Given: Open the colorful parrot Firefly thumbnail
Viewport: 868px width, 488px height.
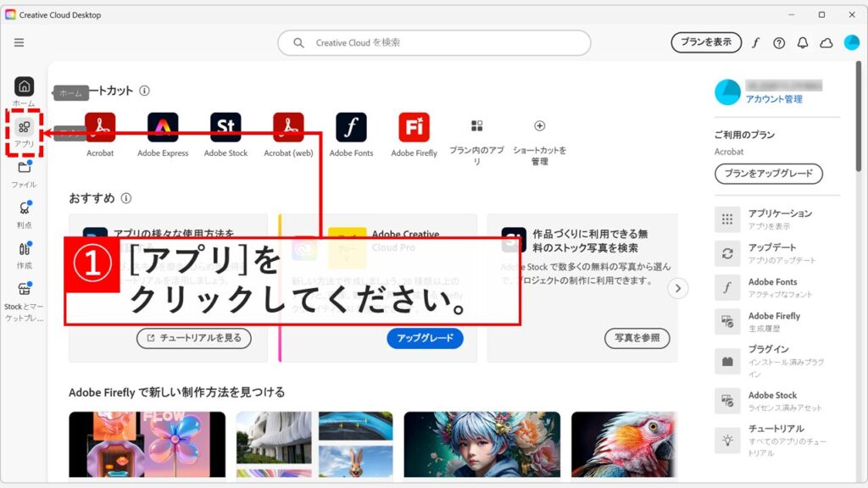Looking at the screenshot, I should tap(625, 444).
